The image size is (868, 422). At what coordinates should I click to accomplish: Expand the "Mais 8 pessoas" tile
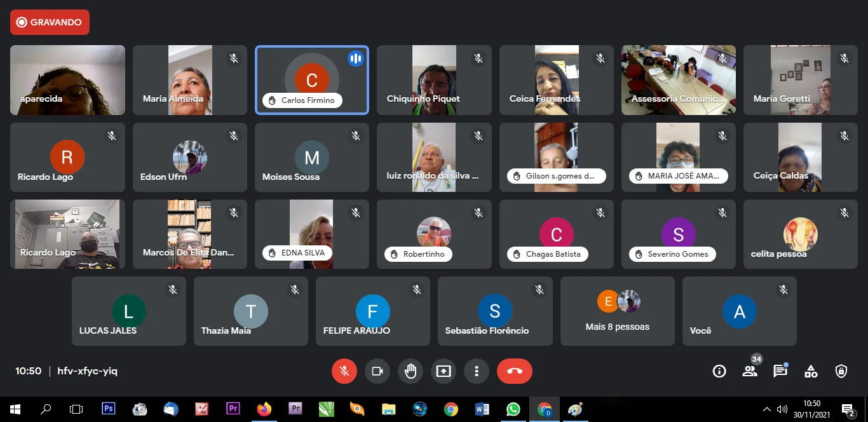(x=617, y=311)
